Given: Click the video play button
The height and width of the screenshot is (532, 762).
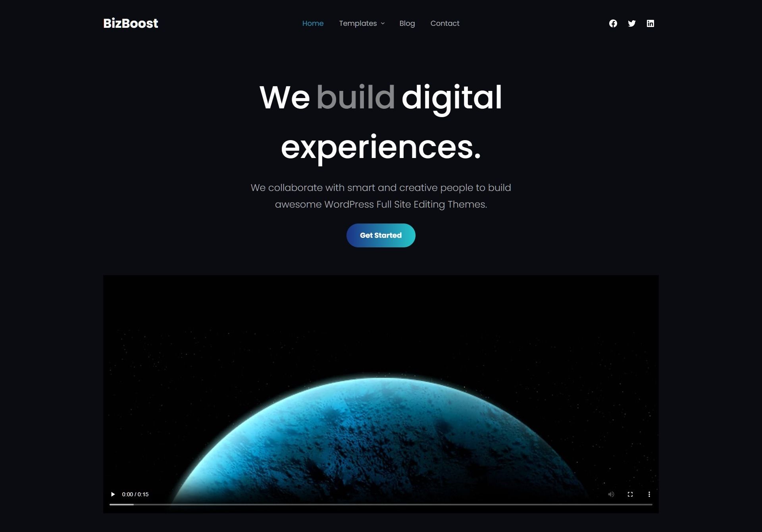Looking at the screenshot, I should click(x=114, y=494).
